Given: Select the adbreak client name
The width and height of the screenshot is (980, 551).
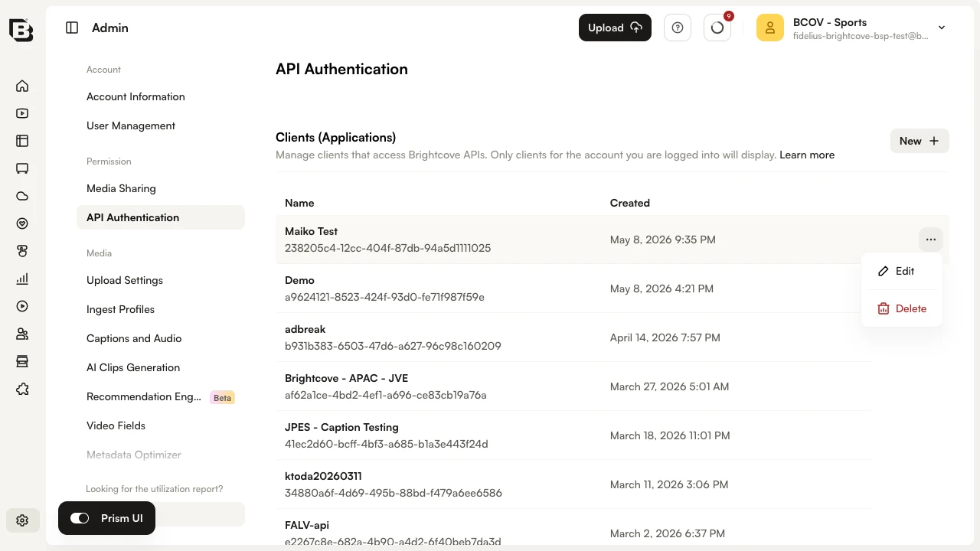Looking at the screenshot, I should [x=305, y=329].
